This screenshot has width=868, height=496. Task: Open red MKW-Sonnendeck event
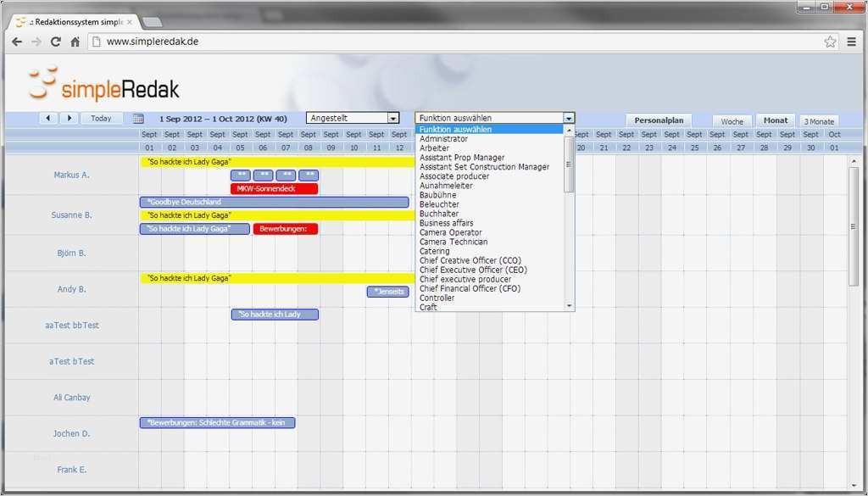(x=274, y=189)
